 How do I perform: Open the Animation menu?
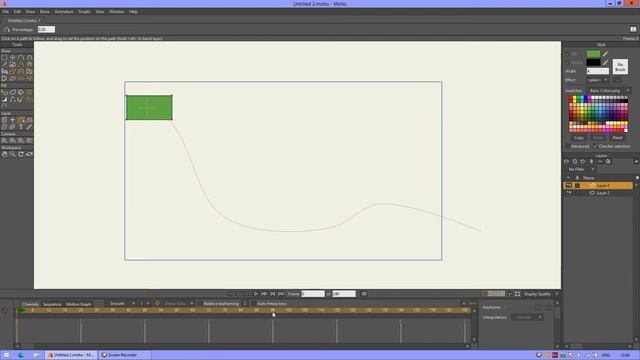[64, 12]
